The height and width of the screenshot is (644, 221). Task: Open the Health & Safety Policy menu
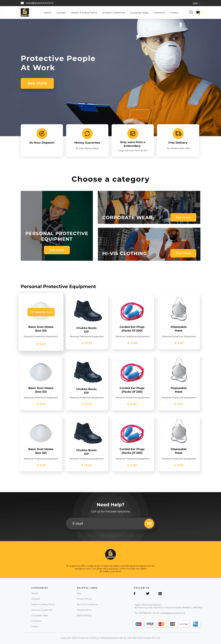pyautogui.click(x=84, y=12)
